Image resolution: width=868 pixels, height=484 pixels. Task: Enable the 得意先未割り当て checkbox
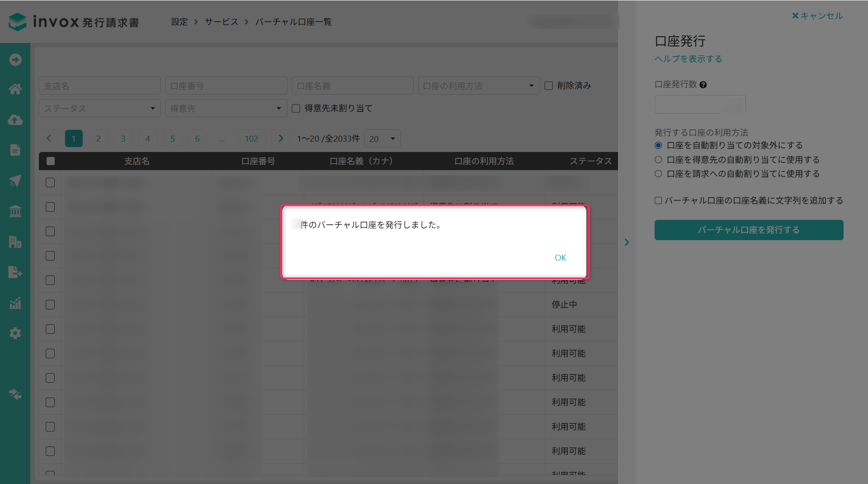tap(296, 109)
